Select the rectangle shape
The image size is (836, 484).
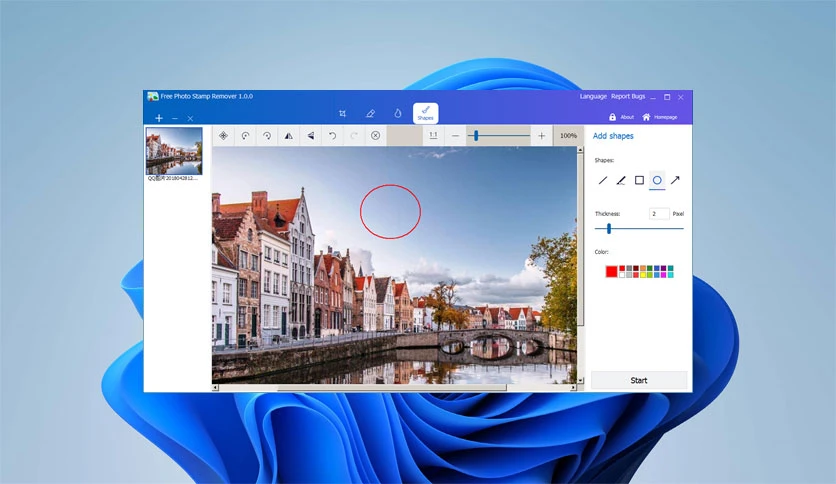(639, 180)
